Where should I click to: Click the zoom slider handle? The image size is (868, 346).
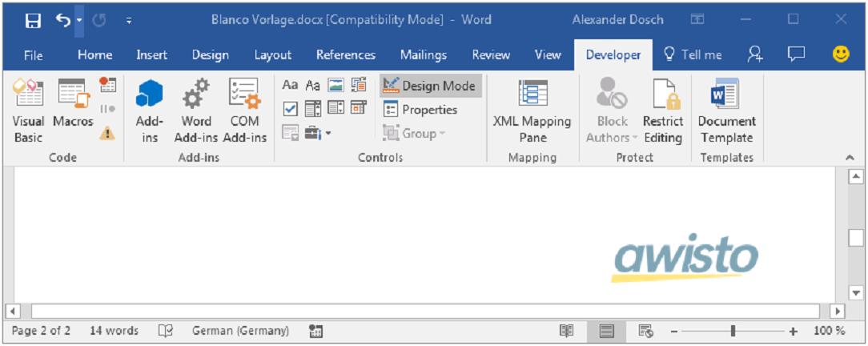pos(733,331)
